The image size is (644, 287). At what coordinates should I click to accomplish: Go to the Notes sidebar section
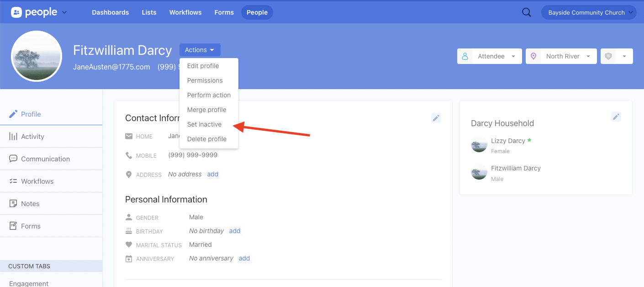(x=30, y=203)
